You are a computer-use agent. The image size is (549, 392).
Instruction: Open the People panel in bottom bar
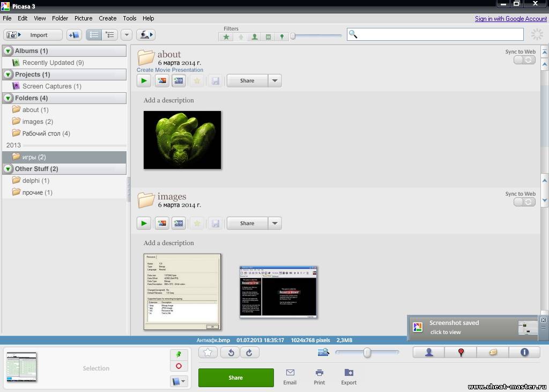[428, 352]
